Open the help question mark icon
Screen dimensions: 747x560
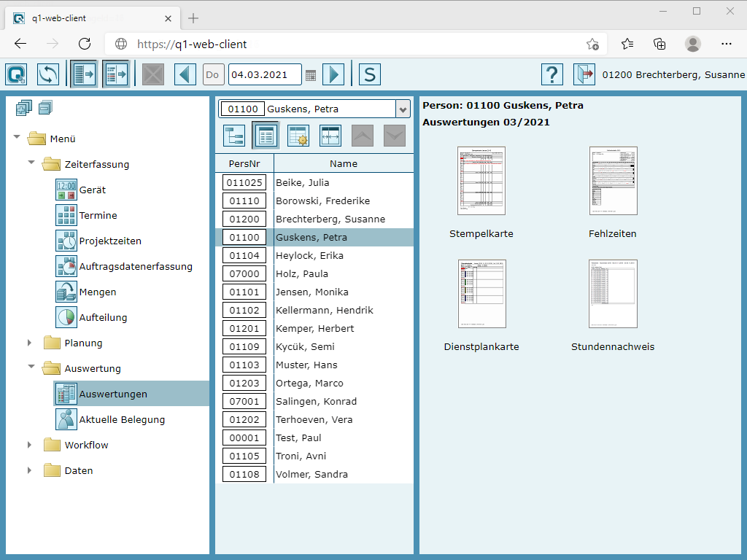point(552,74)
